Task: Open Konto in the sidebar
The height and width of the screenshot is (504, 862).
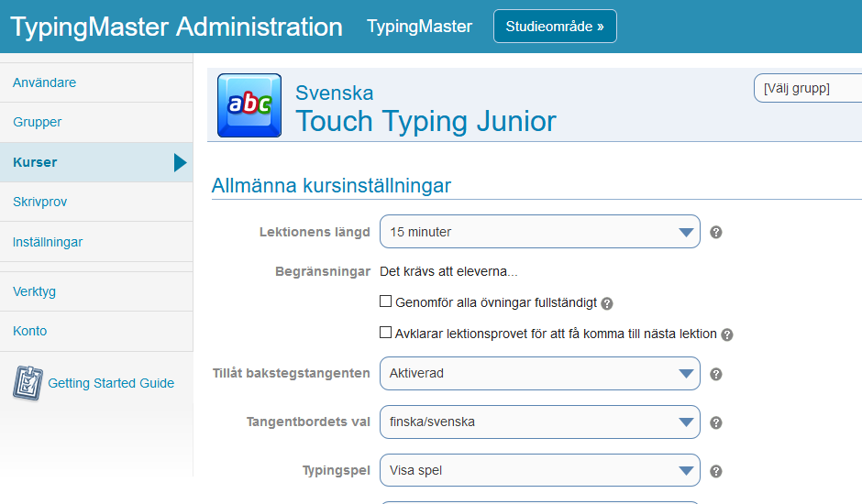Action: pos(96,331)
